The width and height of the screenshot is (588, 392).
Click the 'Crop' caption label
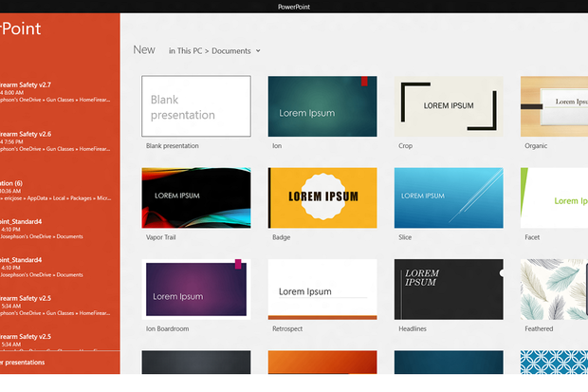[405, 145]
